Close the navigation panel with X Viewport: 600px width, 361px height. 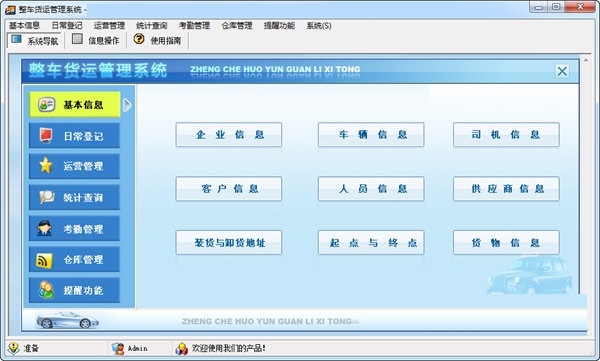(562, 71)
